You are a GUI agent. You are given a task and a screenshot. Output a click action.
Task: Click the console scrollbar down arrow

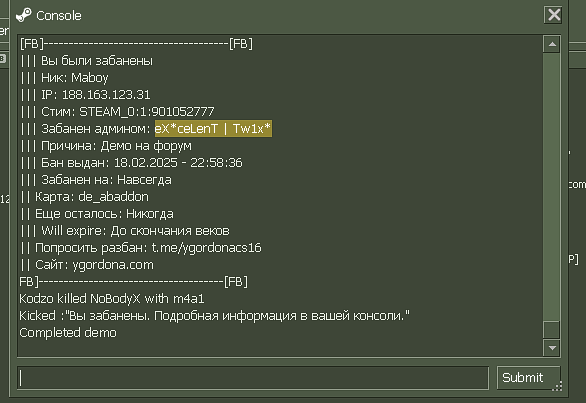point(552,348)
